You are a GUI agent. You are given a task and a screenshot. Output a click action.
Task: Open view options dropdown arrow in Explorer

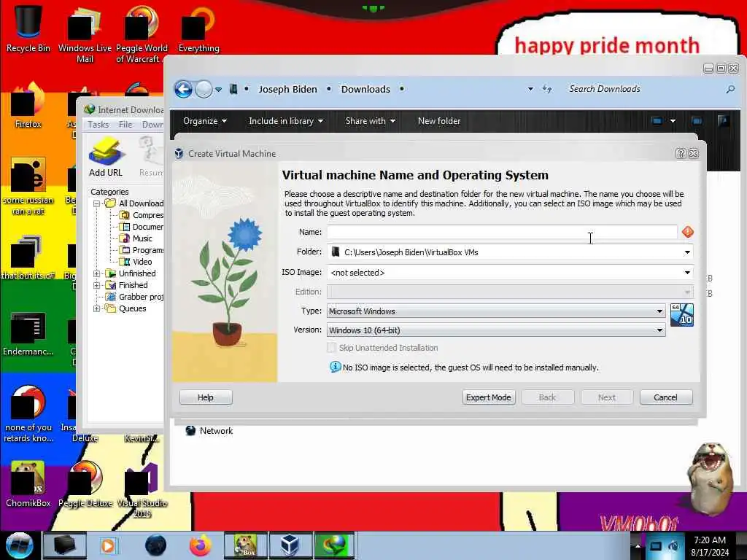tap(673, 121)
